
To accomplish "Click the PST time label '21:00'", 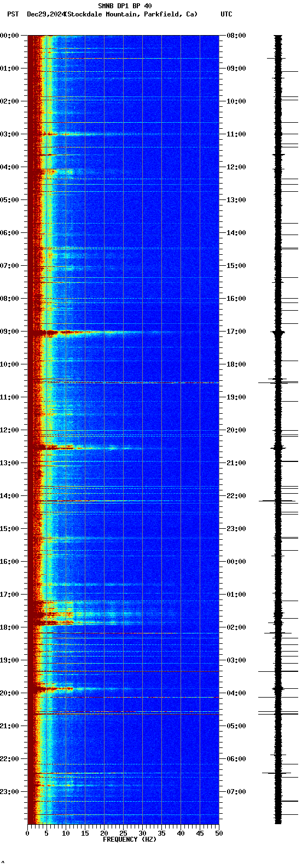I will pyautogui.click(x=9, y=726).
